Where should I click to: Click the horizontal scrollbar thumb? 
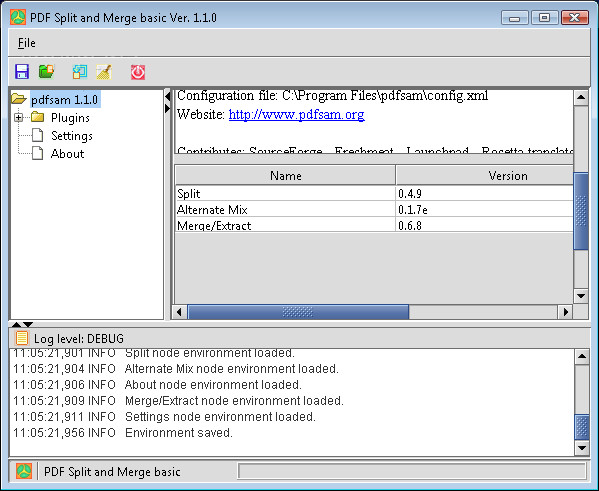(x=298, y=312)
